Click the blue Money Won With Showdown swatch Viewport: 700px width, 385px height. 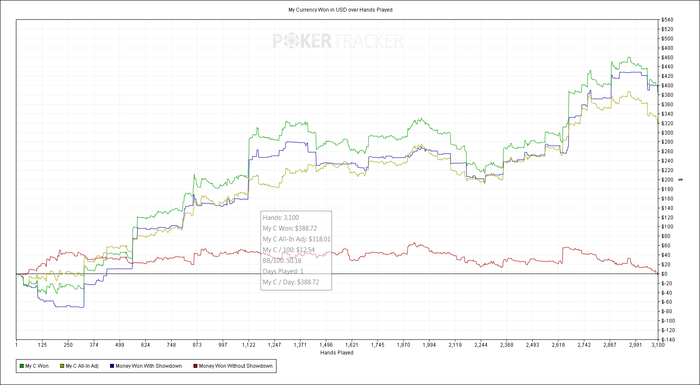click(111, 366)
